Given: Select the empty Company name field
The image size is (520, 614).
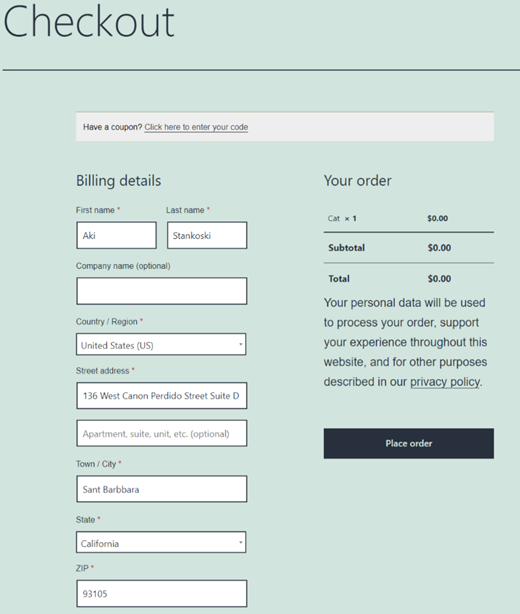Looking at the screenshot, I should [x=162, y=291].
